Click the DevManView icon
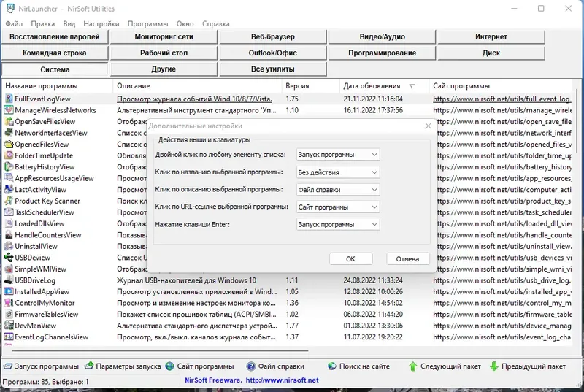 [9, 326]
